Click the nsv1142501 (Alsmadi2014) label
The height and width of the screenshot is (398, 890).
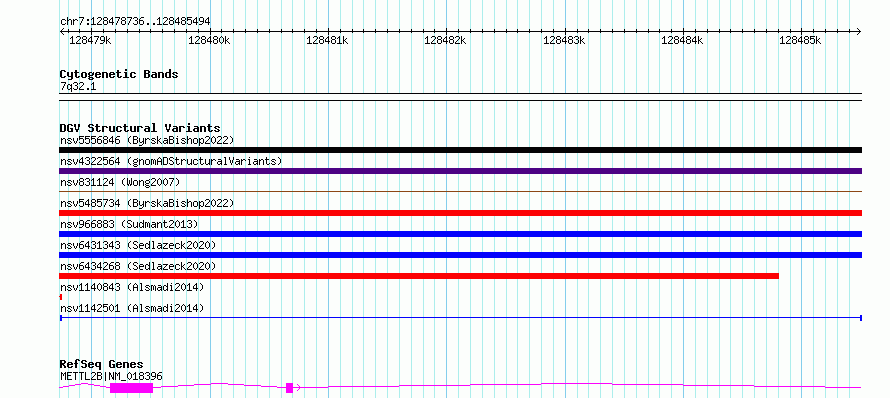coord(132,308)
